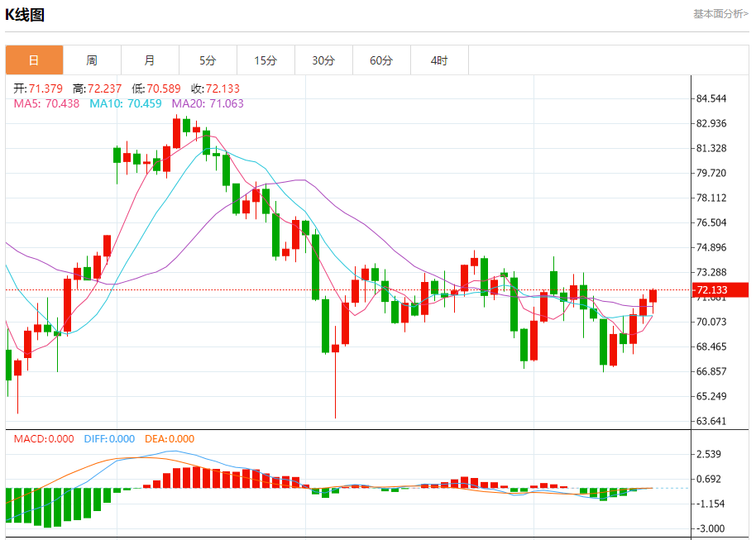Click the DIFF:0.000 indicator label
This screenshot has height=540, width=756.
pyautogui.click(x=109, y=439)
